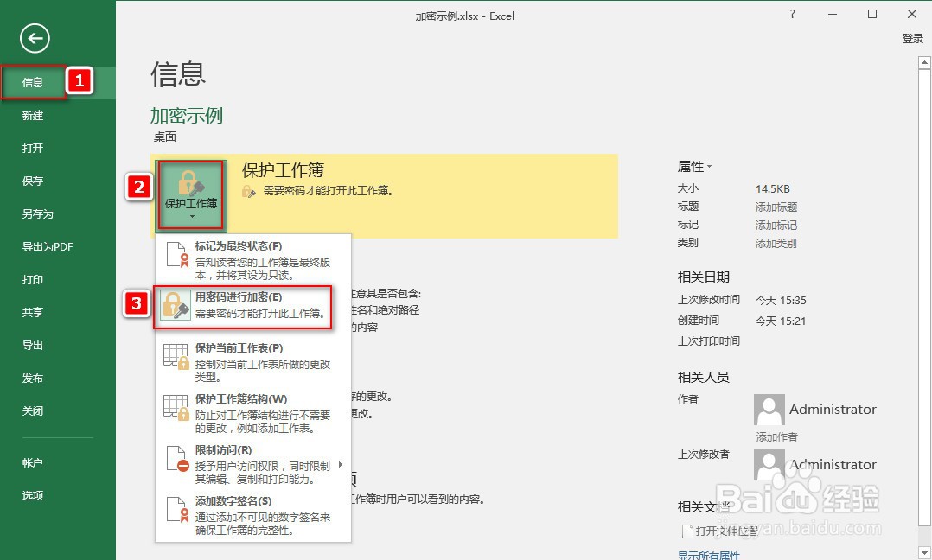The image size is (932, 560).
Task: Click the 添加类别 field
Action: point(776,244)
